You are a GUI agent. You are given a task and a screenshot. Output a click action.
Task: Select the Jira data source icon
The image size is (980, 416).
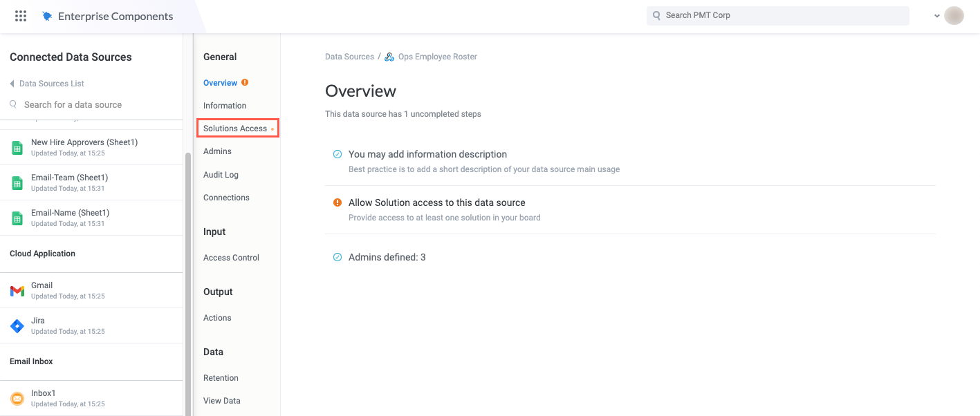pyautogui.click(x=17, y=325)
